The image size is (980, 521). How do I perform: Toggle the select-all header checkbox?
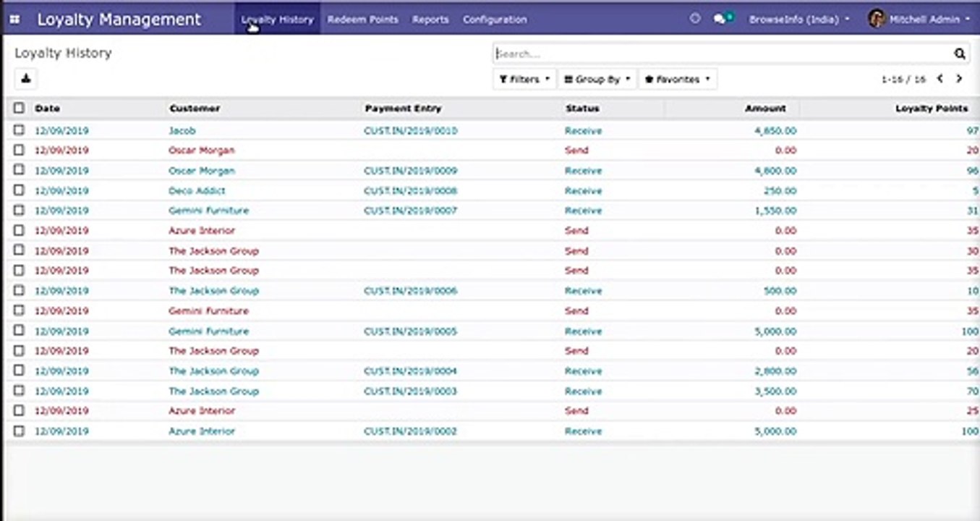[19, 108]
